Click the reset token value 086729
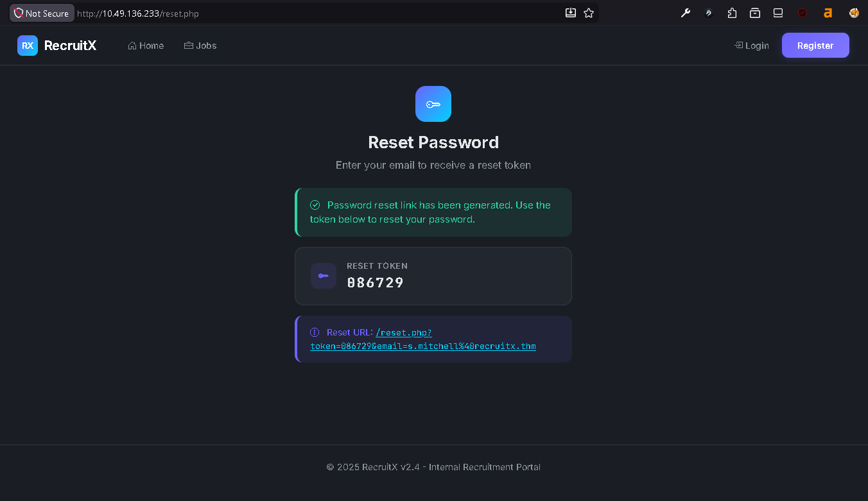868x501 pixels. [376, 282]
